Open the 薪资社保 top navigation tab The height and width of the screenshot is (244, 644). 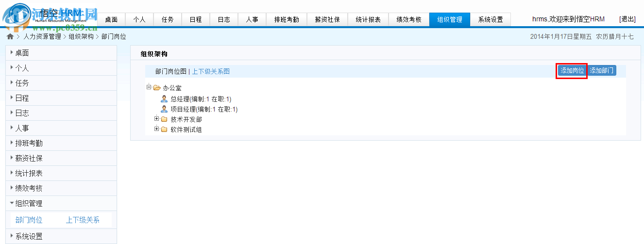click(327, 19)
